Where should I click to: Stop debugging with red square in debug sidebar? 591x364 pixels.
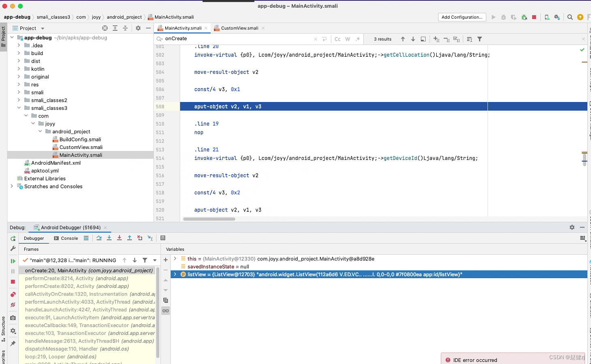tap(13, 281)
